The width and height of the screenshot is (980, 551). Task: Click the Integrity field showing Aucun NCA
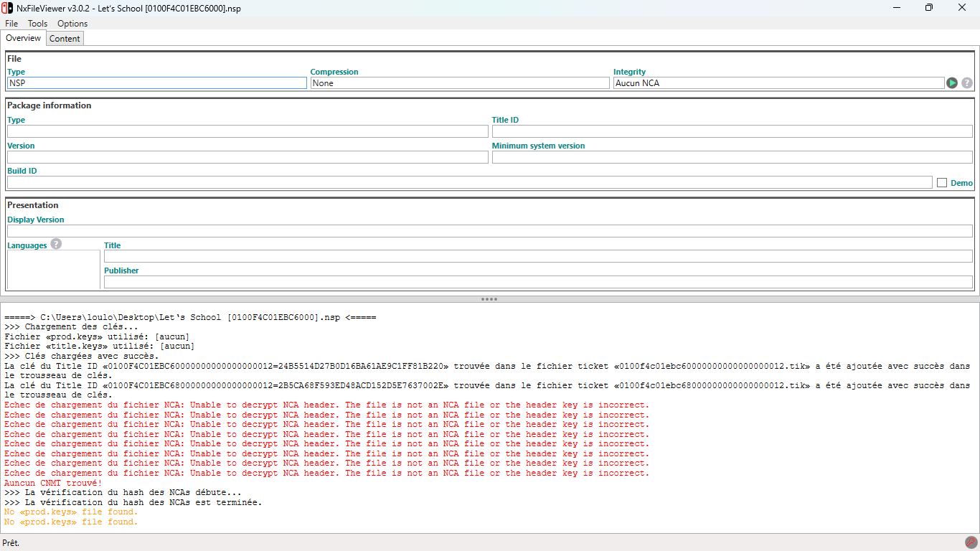(778, 83)
